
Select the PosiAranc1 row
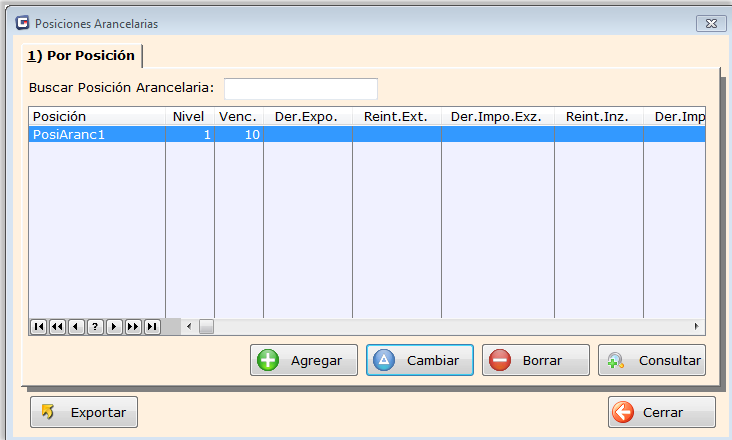point(96,134)
